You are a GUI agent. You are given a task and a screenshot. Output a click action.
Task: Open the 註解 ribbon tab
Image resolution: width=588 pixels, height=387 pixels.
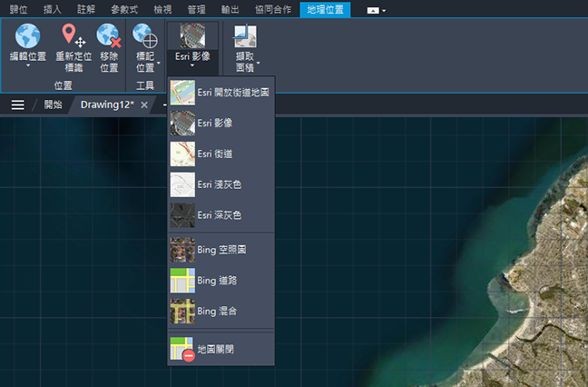pos(86,9)
